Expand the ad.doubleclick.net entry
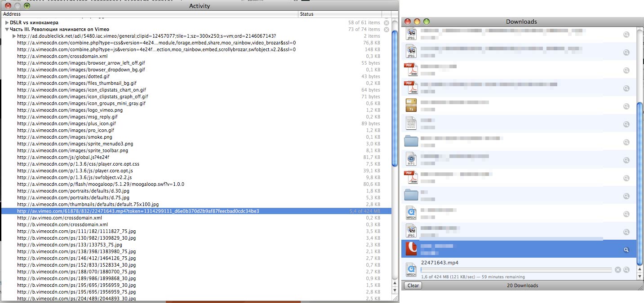The width and height of the screenshot is (644, 303). [x=14, y=36]
